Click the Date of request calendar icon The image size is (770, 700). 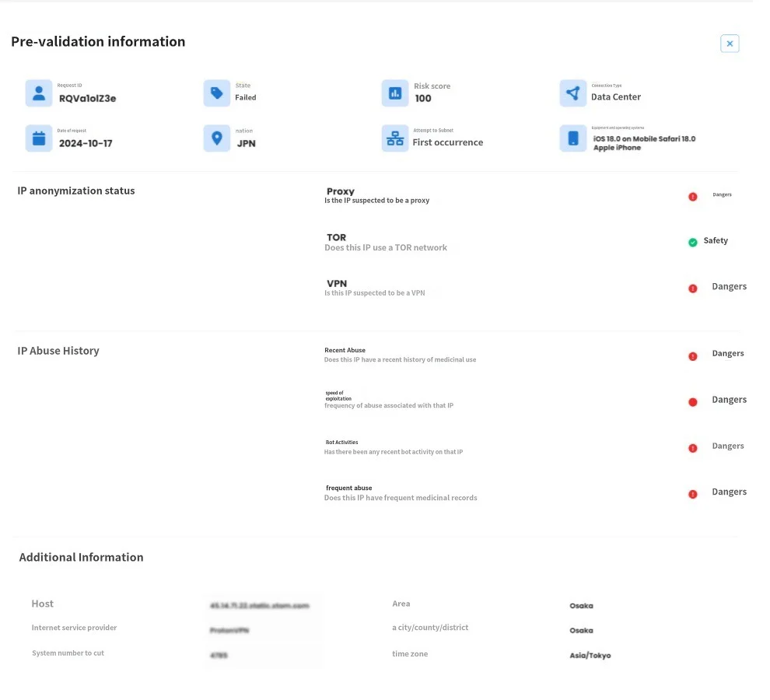pyautogui.click(x=39, y=138)
